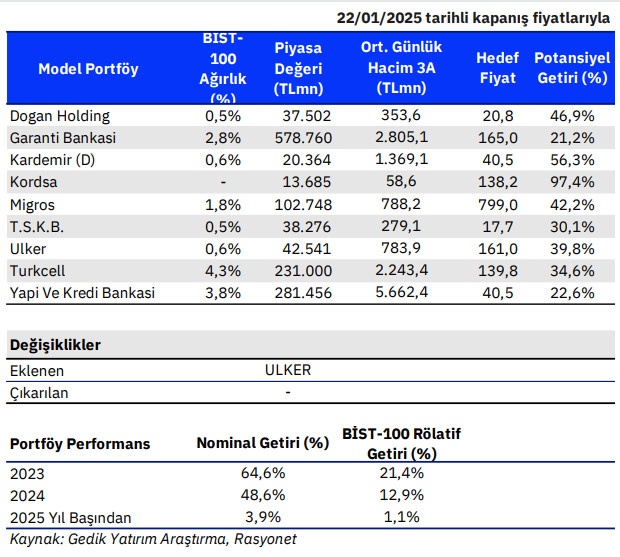The width and height of the screenshot is (620, 557).
Task: Click the Değişiklikler section heading
Action: click(55, 345)
